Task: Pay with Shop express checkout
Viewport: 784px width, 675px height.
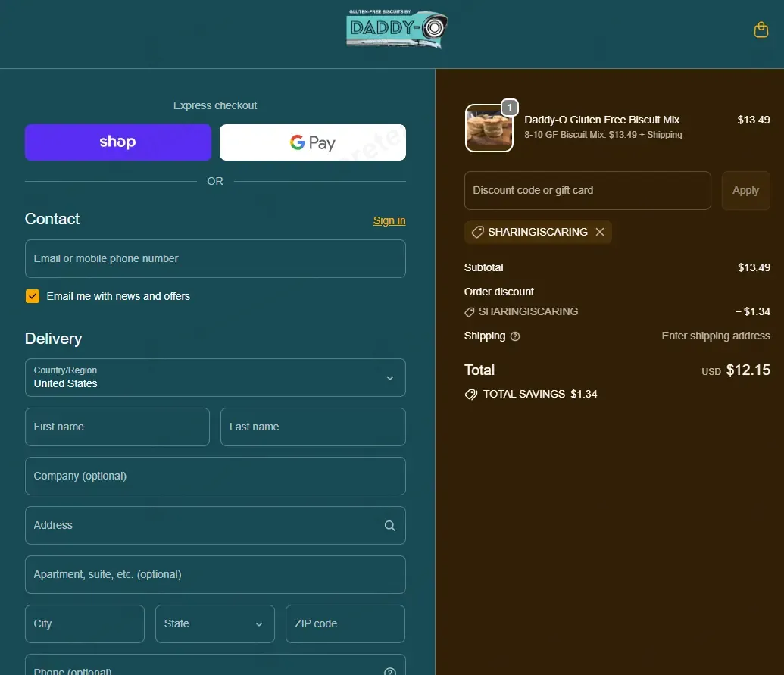Action: tap(118, 142)
